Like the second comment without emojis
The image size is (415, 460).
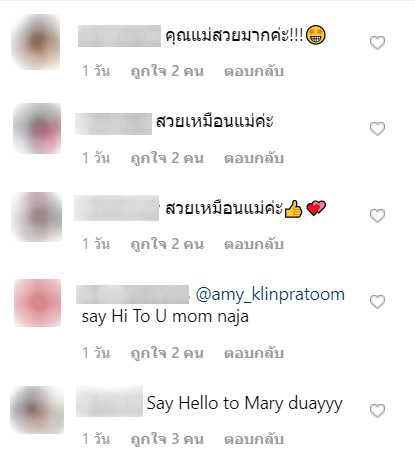(x=377, y=129)
